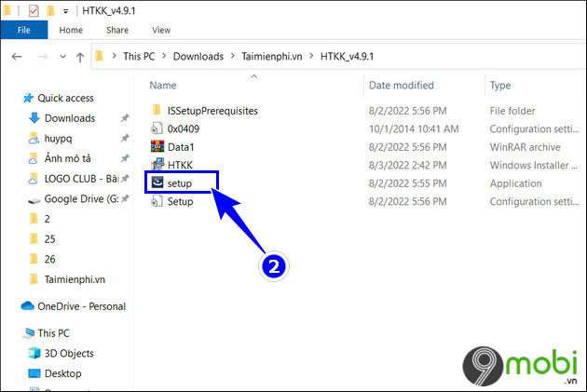Click Downloads in the address bar breadcrumb

[201, 56]
